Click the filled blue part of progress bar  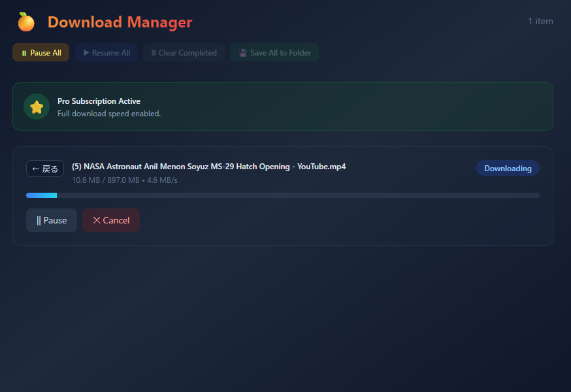[x=42, y=195]
